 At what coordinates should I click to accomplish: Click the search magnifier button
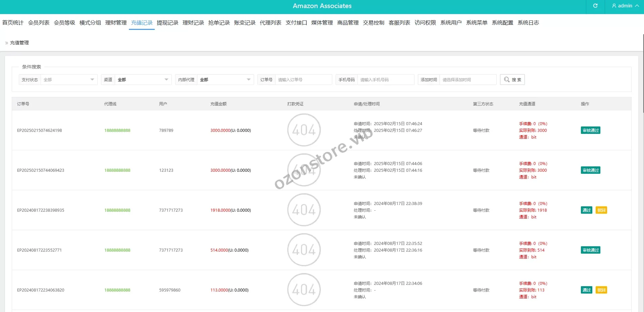512,80
